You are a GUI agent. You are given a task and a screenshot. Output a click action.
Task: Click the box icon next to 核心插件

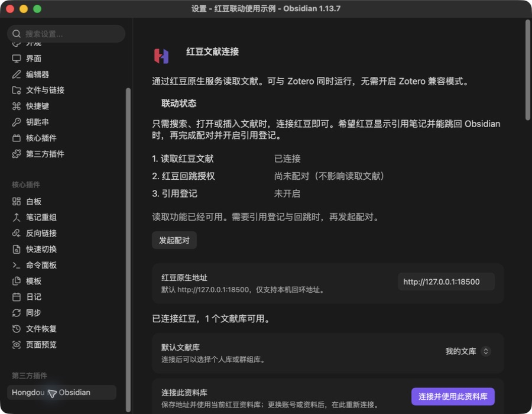[x=17, y=138]
